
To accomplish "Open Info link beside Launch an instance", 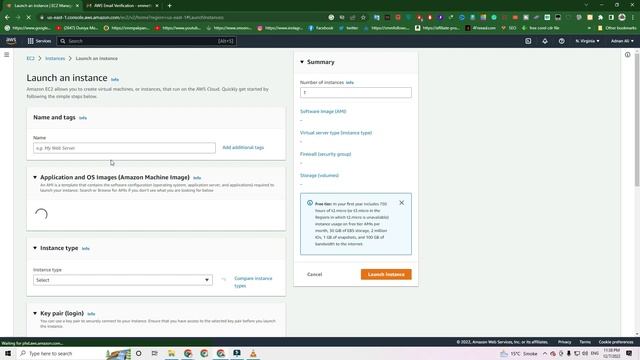I will click(x=115, y=80).
